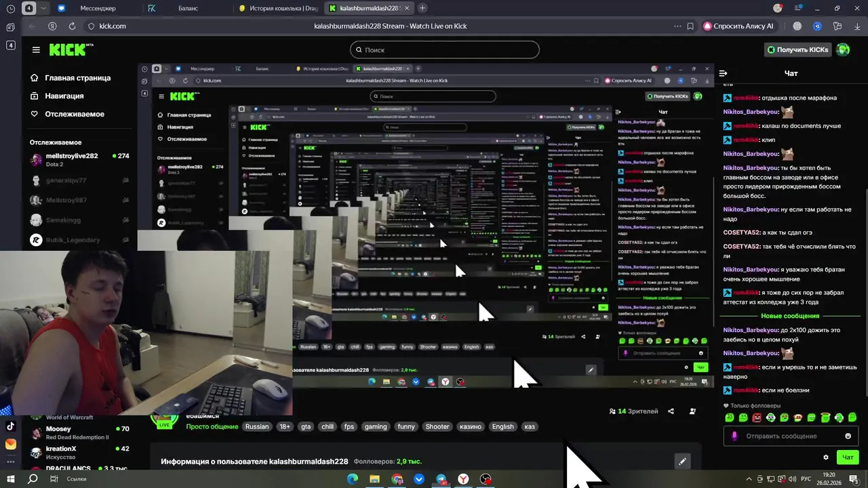Open Mellstroy987 followed channel

[x=79, y=201]
